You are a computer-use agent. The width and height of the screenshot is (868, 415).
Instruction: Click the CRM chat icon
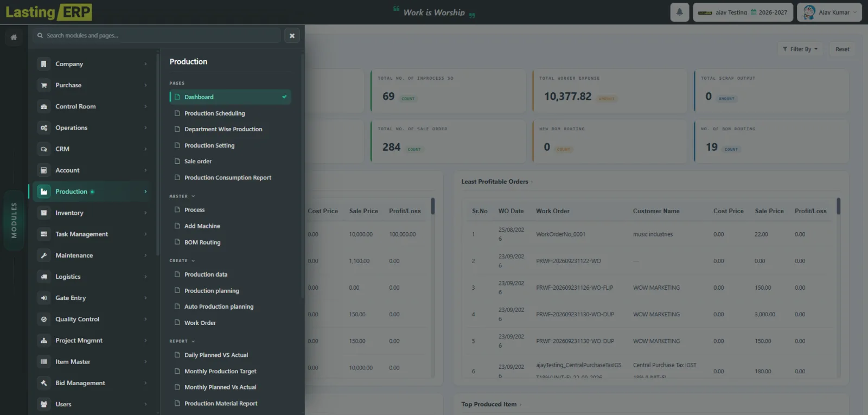coord(44,149)
